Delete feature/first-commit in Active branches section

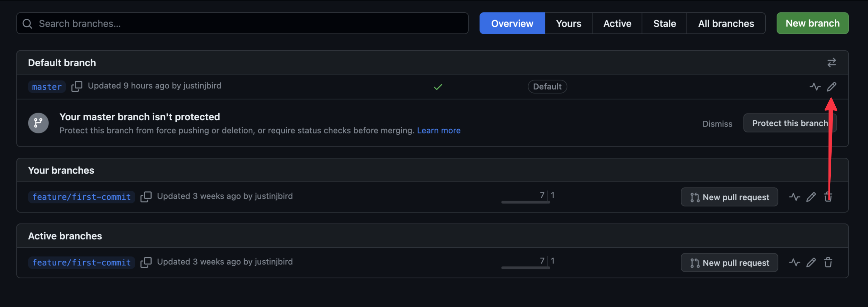(828, 263)
